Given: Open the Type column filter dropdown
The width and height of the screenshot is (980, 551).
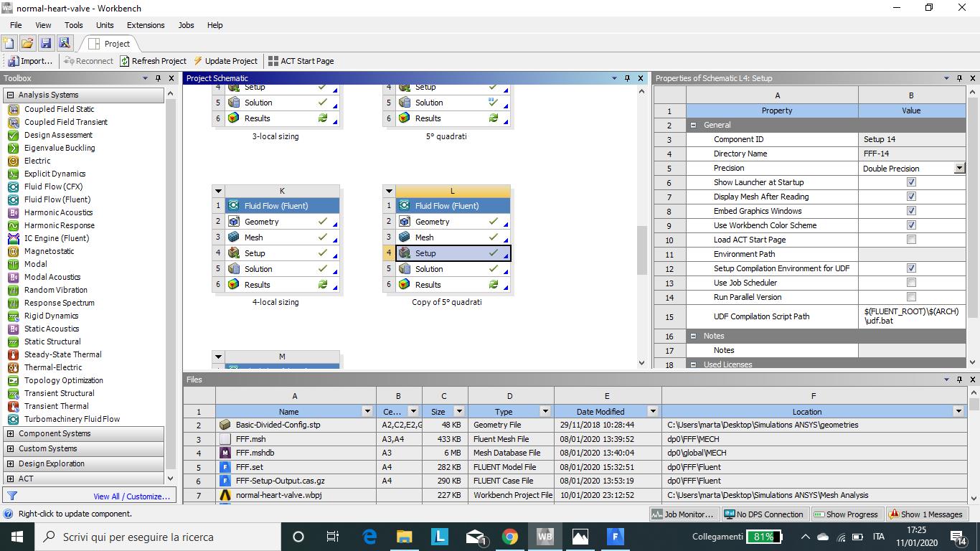Looking at the screenshot, I should coord(545,412).
